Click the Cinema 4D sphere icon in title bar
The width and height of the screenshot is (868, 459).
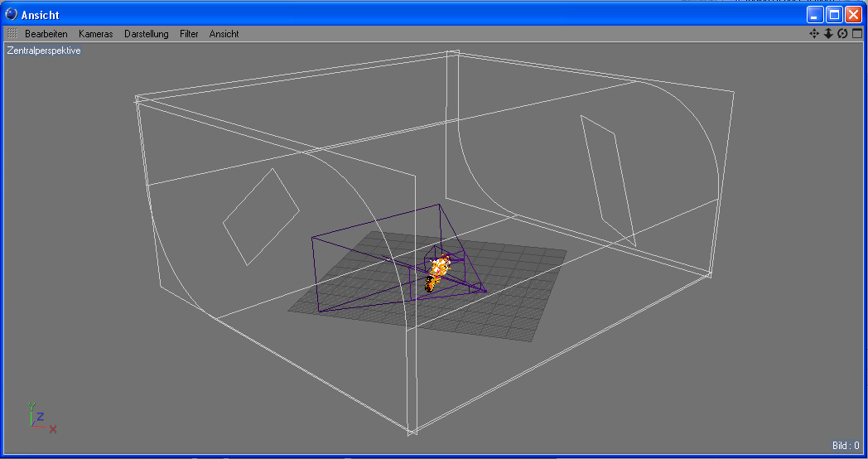tap(12, 15)
